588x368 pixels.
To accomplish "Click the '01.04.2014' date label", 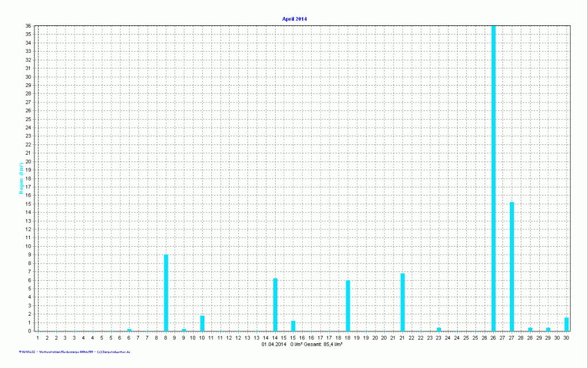I will point(273,344).
